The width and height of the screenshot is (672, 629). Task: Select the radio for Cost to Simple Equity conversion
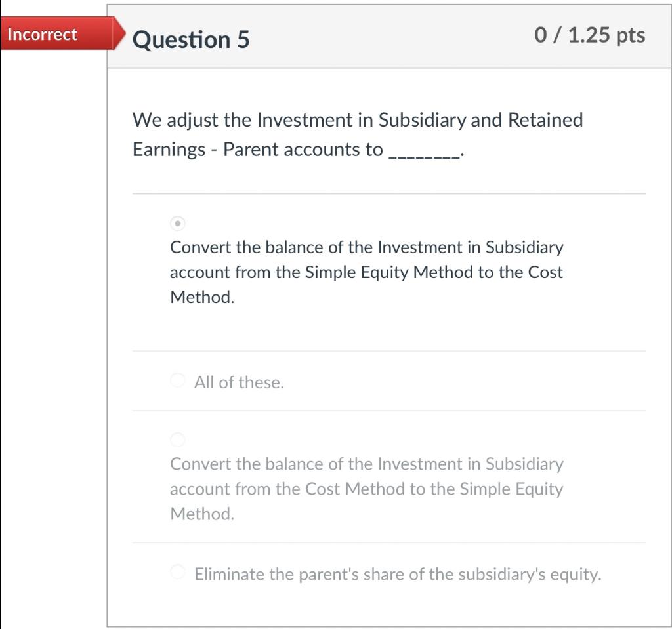coord(177,439)
